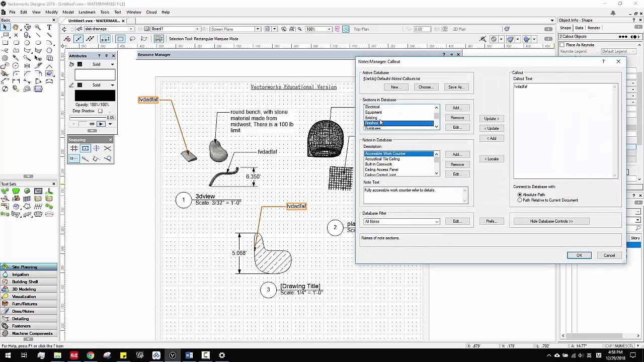Screen dimensions: 644x362
Task: Click Lasso Marquee mode icon in tool bar
Action: pyautogui.click(x=132, y=39)
